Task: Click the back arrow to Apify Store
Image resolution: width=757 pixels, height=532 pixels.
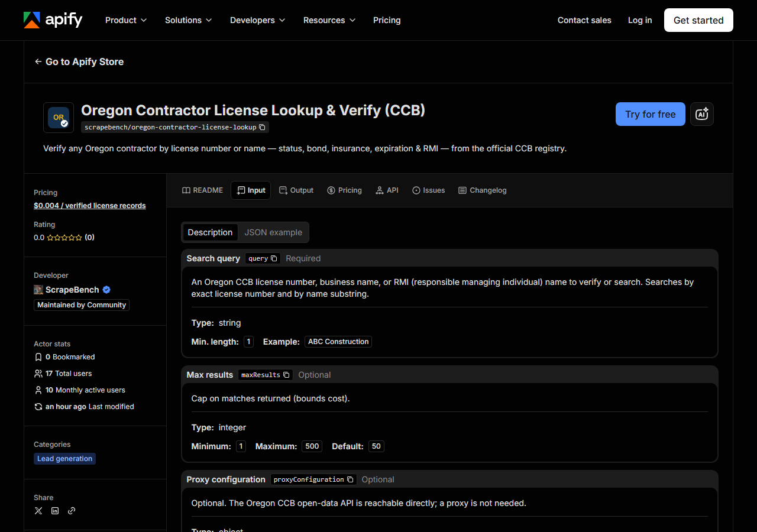Action: [x=38, y=61]
